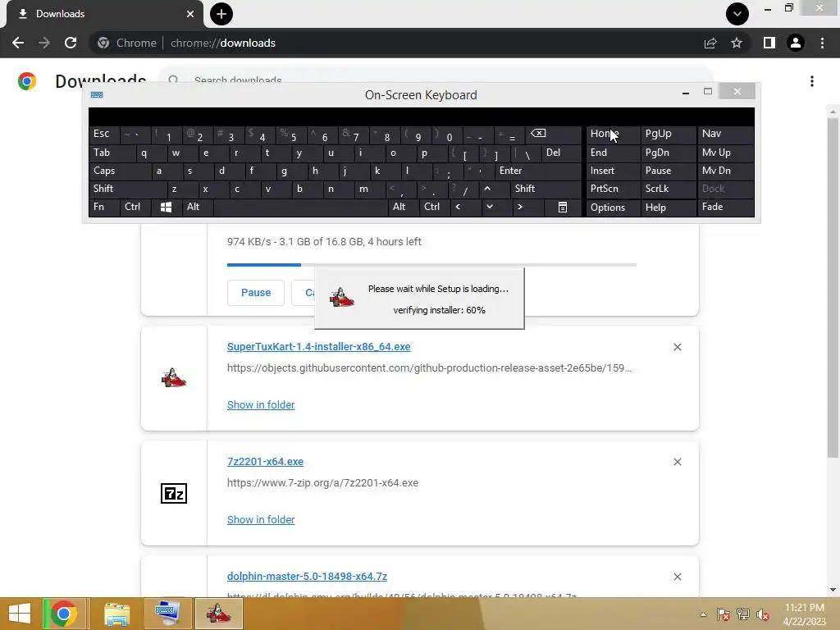Image resolution: width=840 pixels, height=630 pixels.
Task: Open tab search dropdown arrow
Action: [737, 14]
